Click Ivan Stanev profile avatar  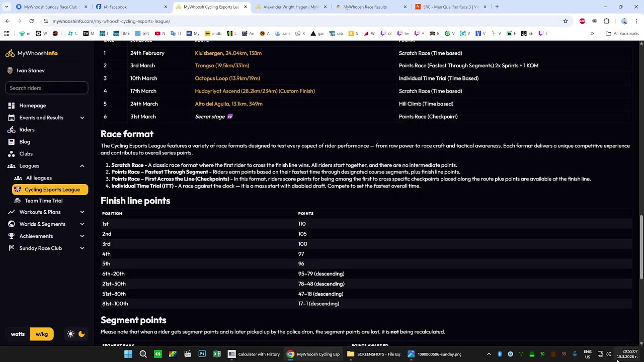10,71
